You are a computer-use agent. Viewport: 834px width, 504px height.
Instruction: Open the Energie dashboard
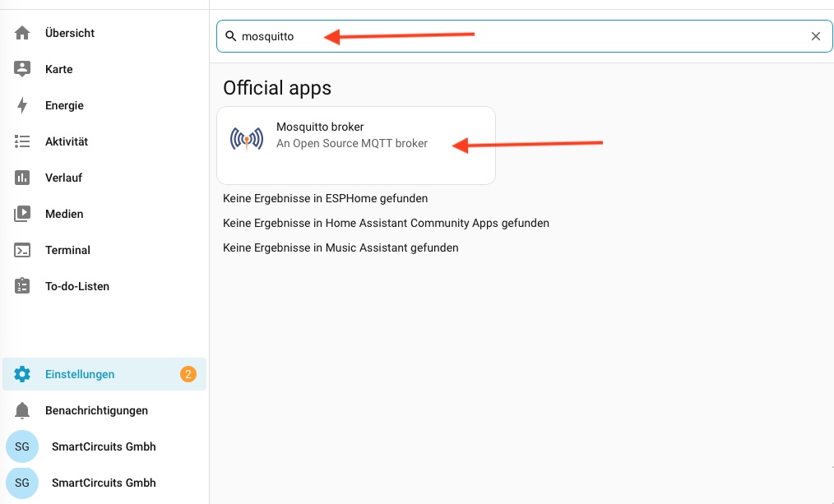104,105
